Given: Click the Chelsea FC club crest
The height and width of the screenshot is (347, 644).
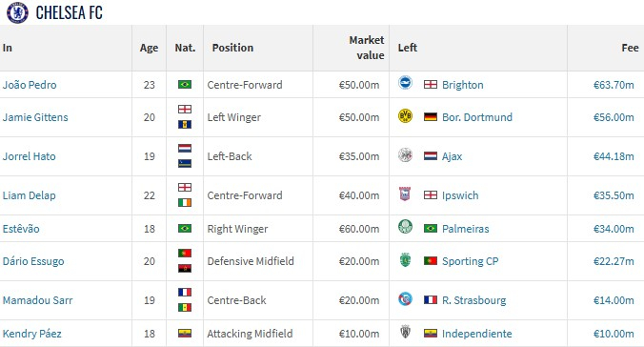Looking at the screenshot, I should pos(17,12).
